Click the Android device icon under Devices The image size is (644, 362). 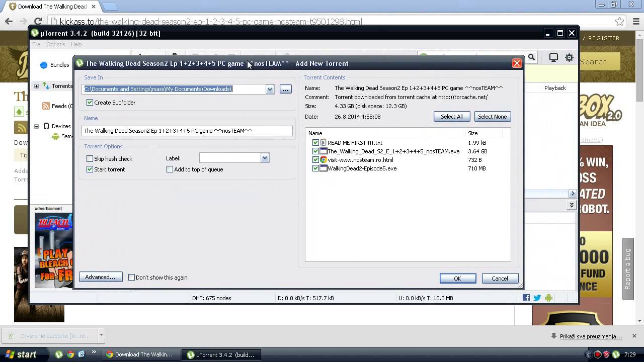tap(56, 136)
